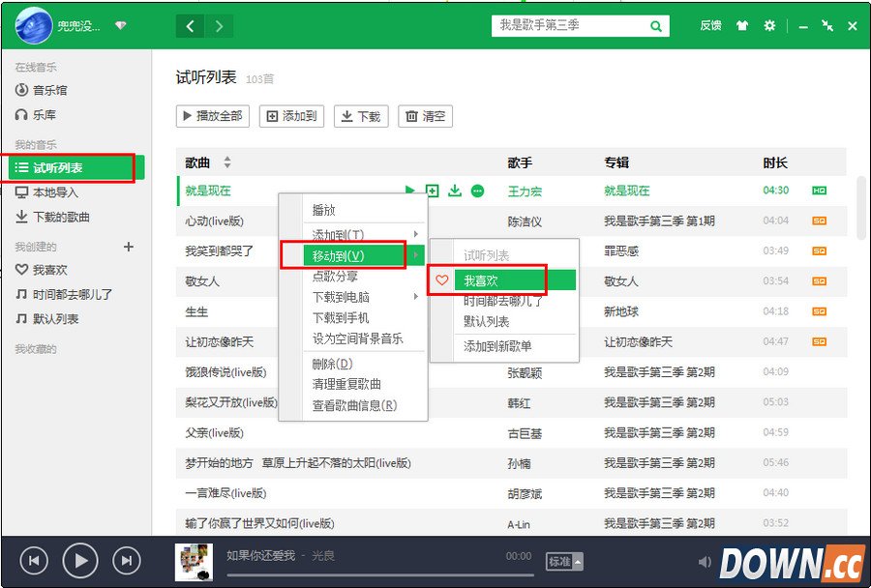Click the change-skin shirt icon
Screen dimensions: 871x588
[x=741, y=26]
